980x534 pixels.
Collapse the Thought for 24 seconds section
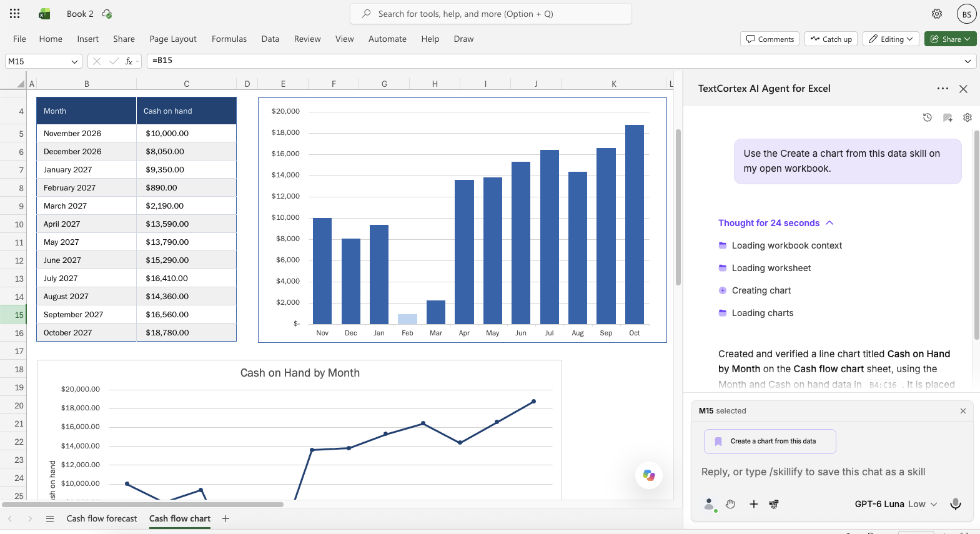(x=776, y=223)
